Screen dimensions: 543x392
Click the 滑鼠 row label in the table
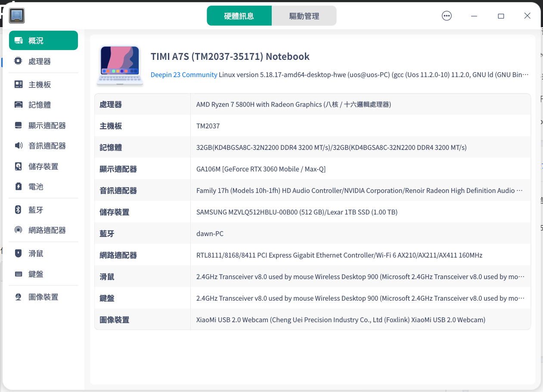[107, 277]
